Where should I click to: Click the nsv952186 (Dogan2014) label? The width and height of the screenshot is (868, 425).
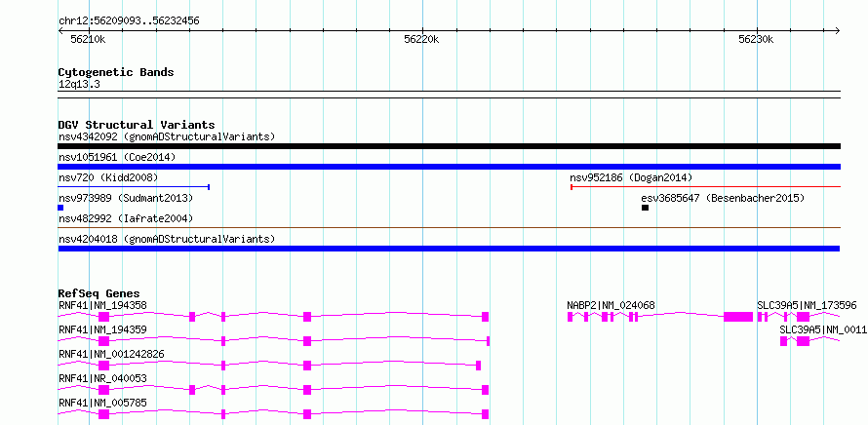pos(631,177)
